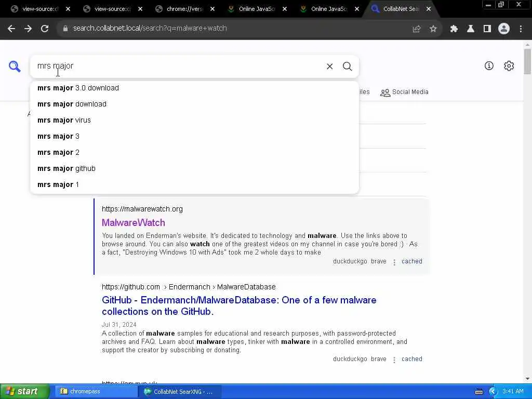
Task: Click the scrollbar down arrow
Action: [527, 379]
